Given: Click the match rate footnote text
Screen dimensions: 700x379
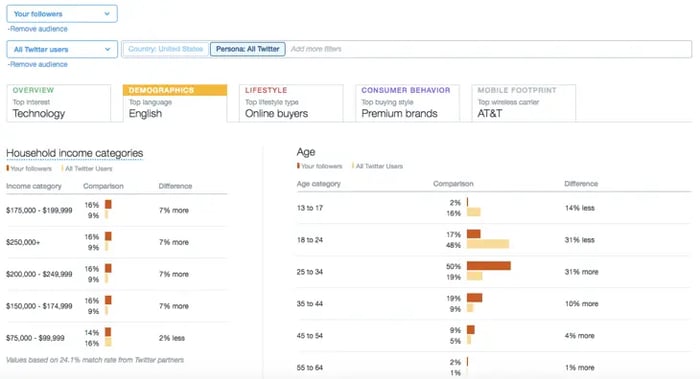Looking at the screenshot, I should pyautogui.click(x=95, y=360).
